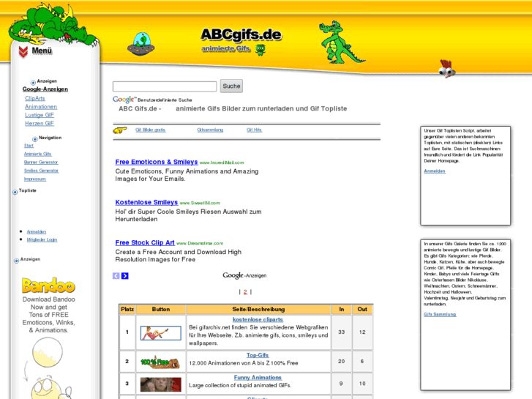The width and height of the screenshot is (532, 399).
Task: Open the Mitglieder Login link
Action: coord(42,239)
